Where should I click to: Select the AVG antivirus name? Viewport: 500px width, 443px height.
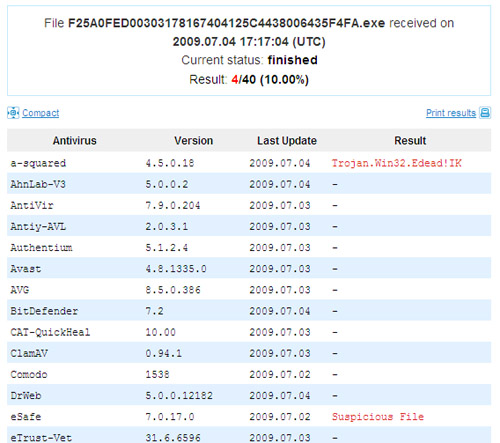(x=20, y=290)
